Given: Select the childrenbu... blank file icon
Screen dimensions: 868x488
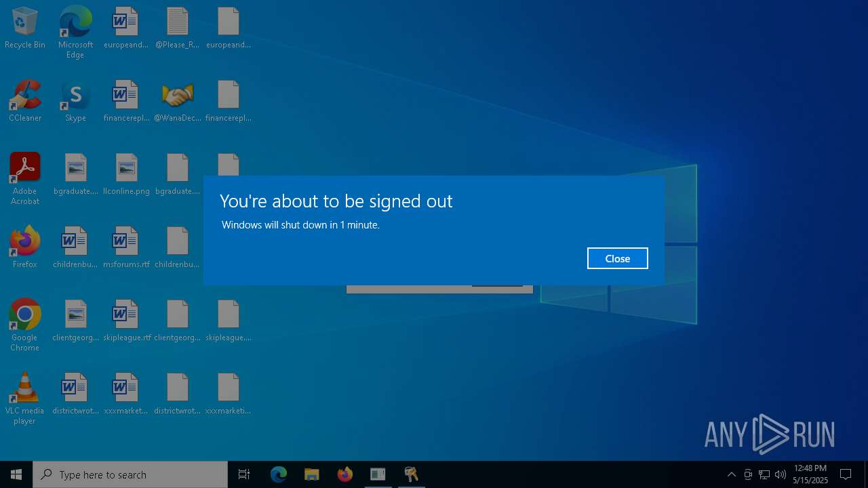Looking at the screenshot, I should [177, 247].
